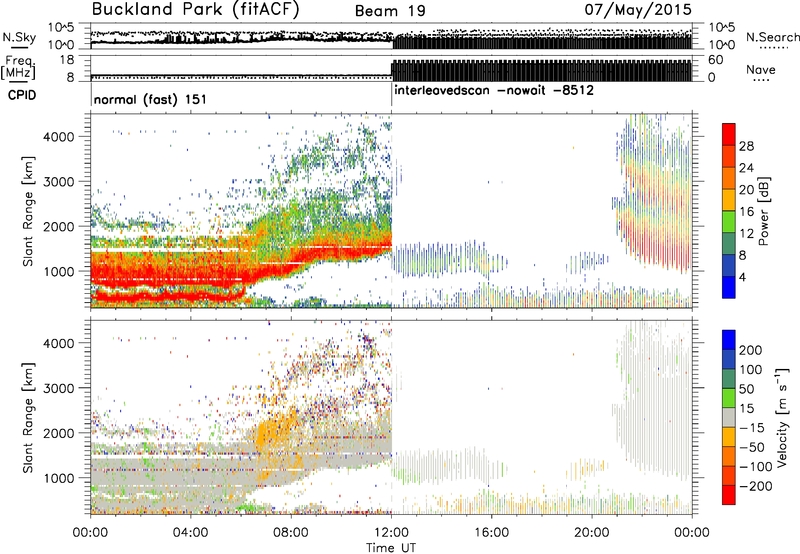Click the '20:00' time axis tick label
This screenshot has height=554, width=800.
592,533
